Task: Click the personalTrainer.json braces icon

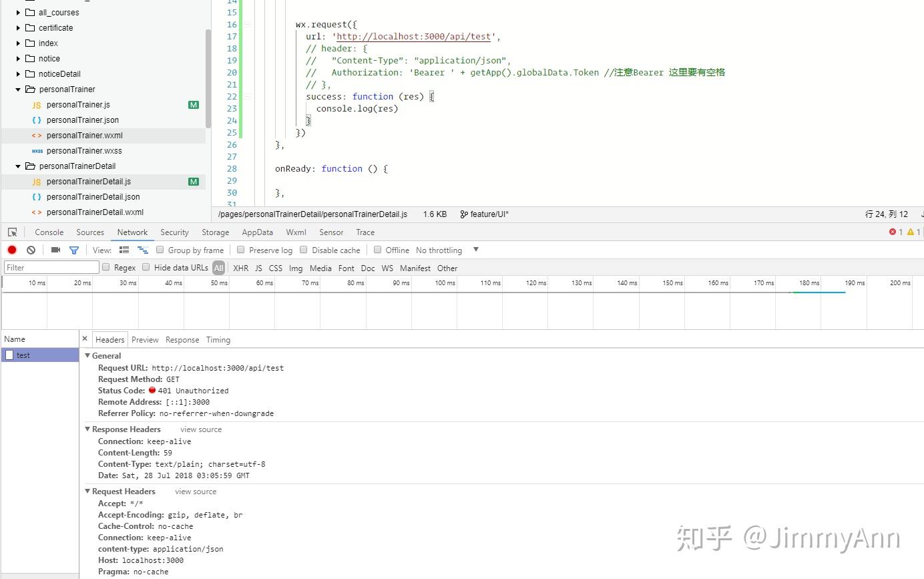Action: click(37, 120)
